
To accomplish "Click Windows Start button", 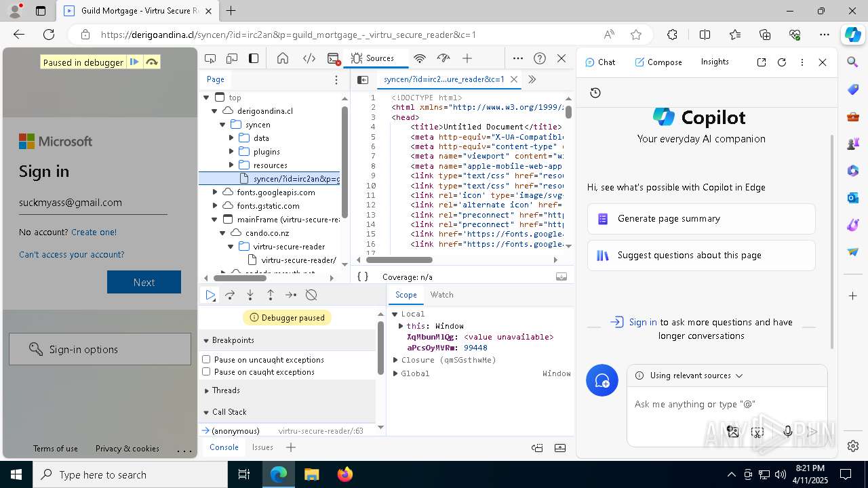I will [16, 474].
